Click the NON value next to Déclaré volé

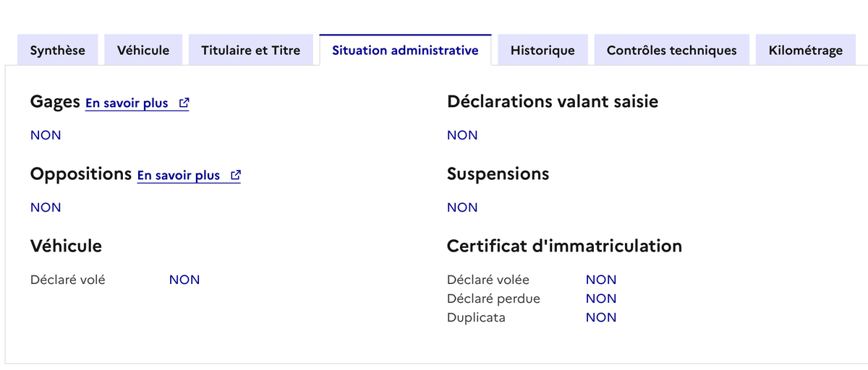click(184, 280)
